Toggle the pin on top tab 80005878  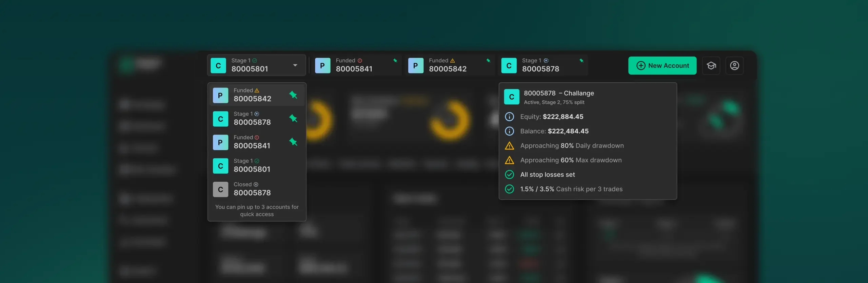[581, 61]
